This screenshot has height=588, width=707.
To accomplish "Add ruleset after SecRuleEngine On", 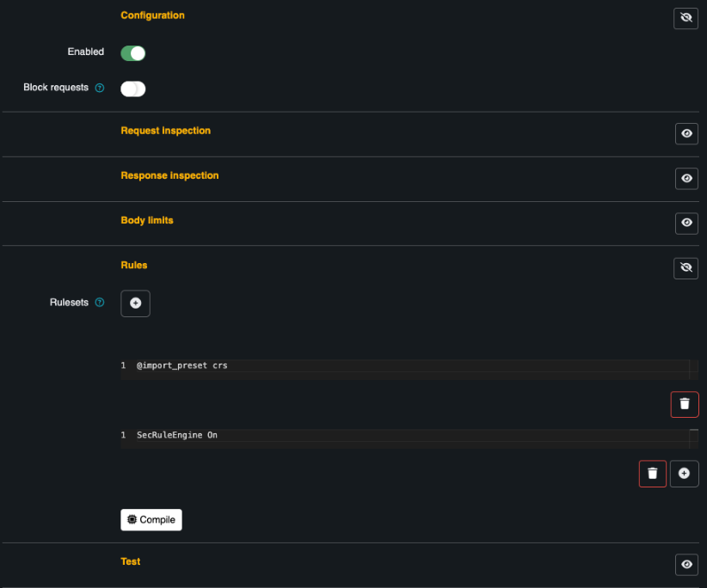I will pos(684,474).
